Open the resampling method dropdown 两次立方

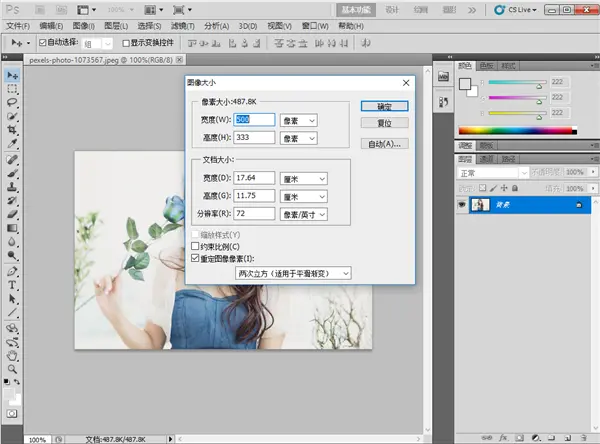coord(293,273)
